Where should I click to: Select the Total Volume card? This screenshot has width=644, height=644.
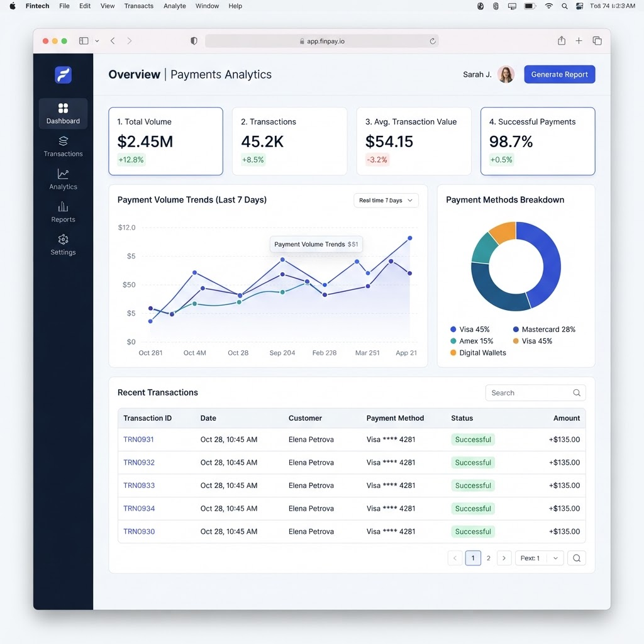click(165, 142)
